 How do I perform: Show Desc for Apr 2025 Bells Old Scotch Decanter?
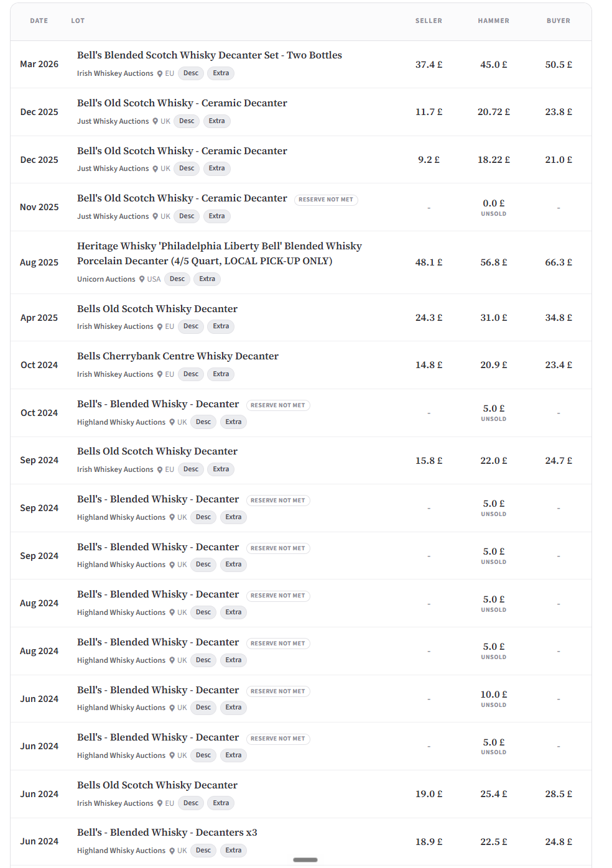(x=191, y=326)
